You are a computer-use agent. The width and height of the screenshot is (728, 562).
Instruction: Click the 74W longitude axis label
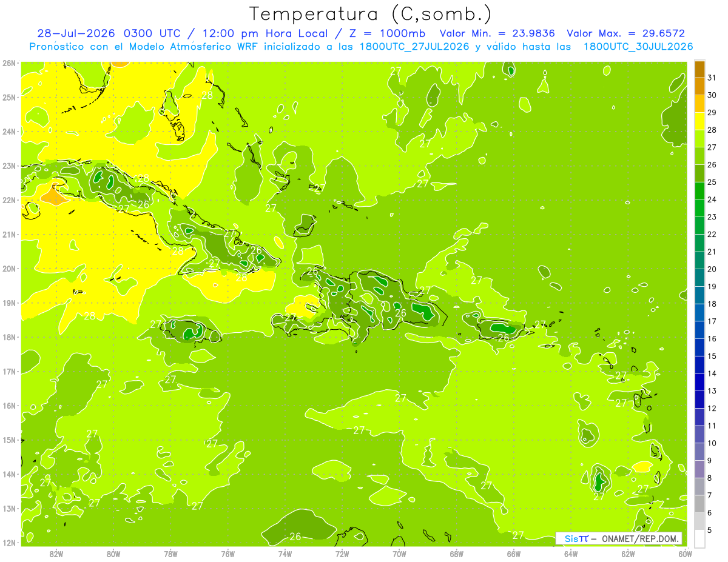click(285, 554)
